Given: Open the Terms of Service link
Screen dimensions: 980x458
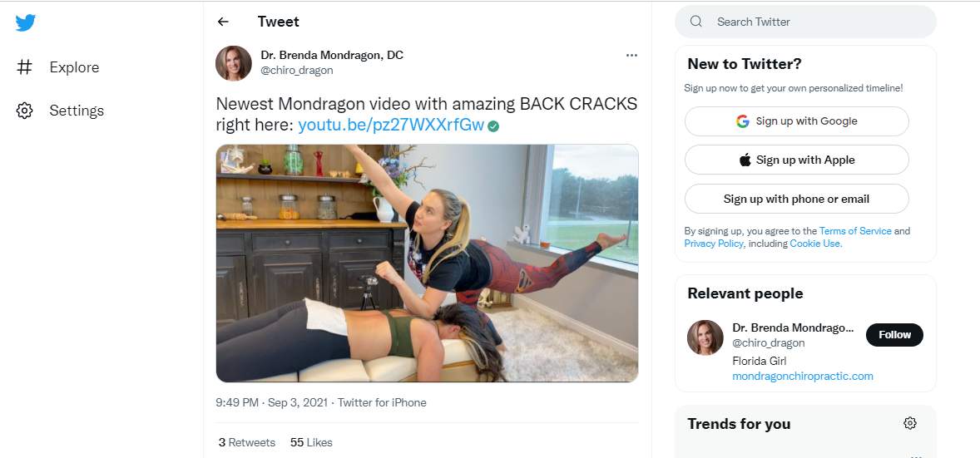Looking at the screenshot, I should point(855,231).
